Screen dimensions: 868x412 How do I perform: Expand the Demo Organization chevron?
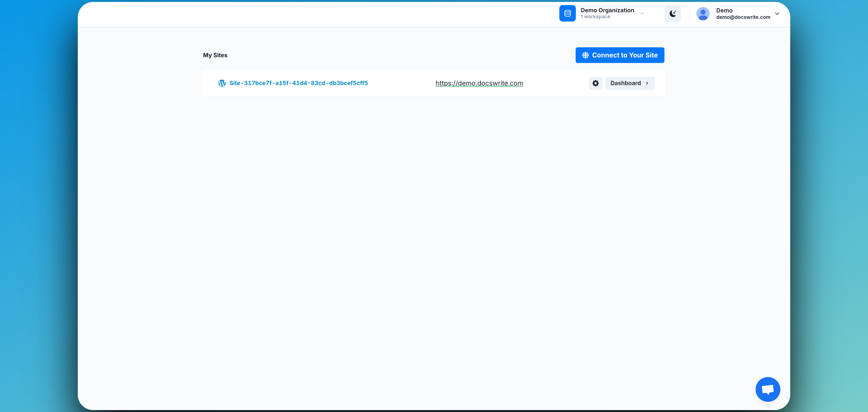[642, 13]
